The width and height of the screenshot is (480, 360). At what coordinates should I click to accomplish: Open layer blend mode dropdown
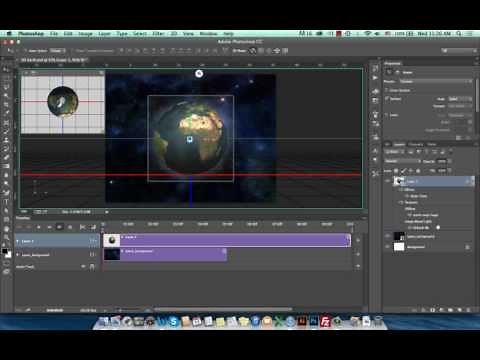point(402,161)
